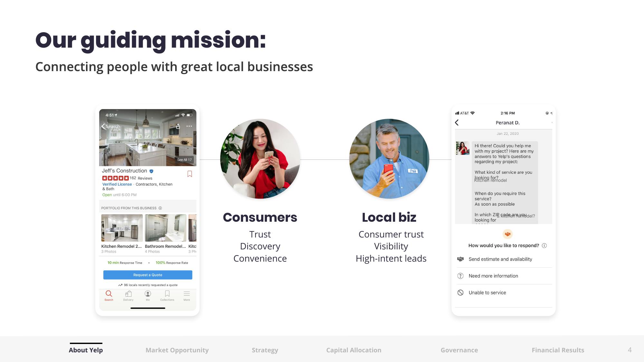The height and width of the screenshot is (362, 644).
Task: Click the Search icon in bottom navigation
Action: (109, 295)
